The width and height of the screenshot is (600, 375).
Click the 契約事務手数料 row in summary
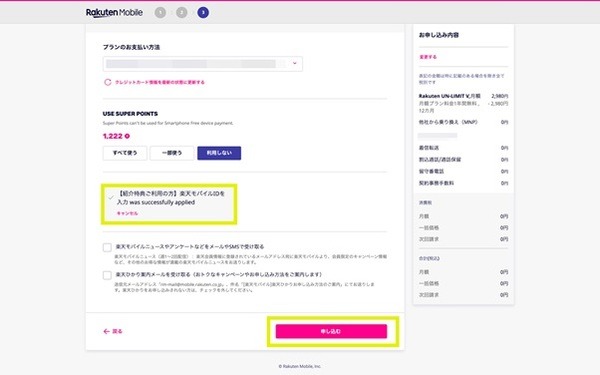click(x=463, y=183)
